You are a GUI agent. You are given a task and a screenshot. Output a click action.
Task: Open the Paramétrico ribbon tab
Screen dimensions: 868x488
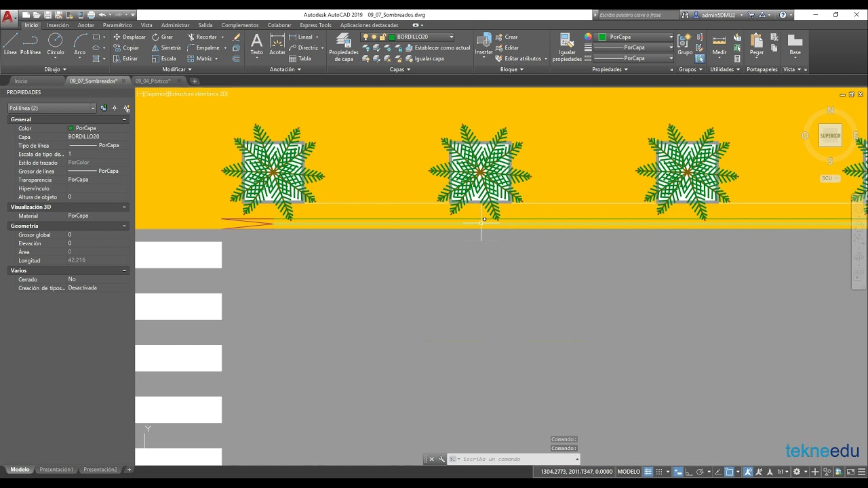click(x=117, y=25)
